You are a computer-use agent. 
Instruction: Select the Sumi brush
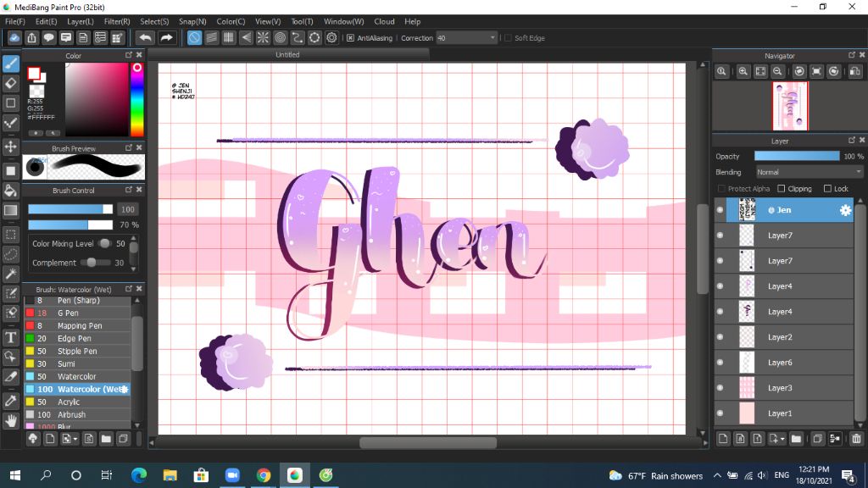77,364
